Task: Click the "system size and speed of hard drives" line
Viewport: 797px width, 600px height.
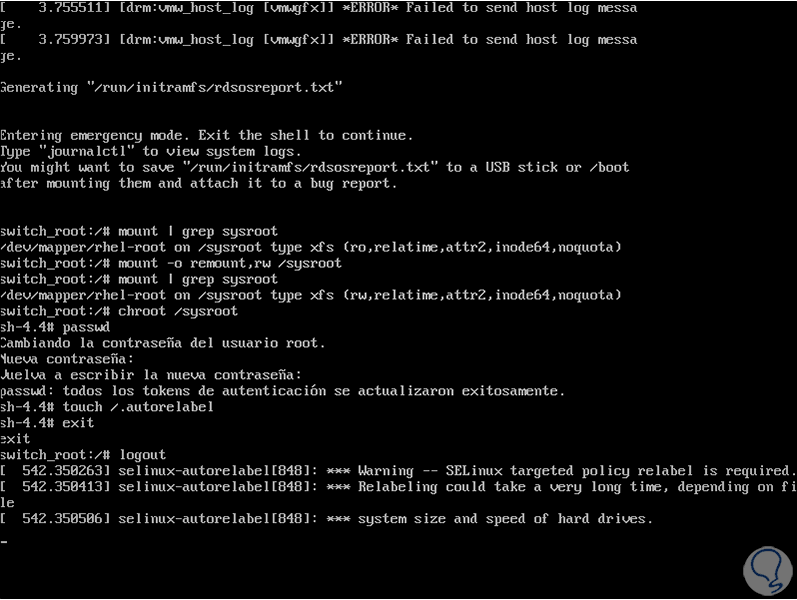Action: point(505,518)
